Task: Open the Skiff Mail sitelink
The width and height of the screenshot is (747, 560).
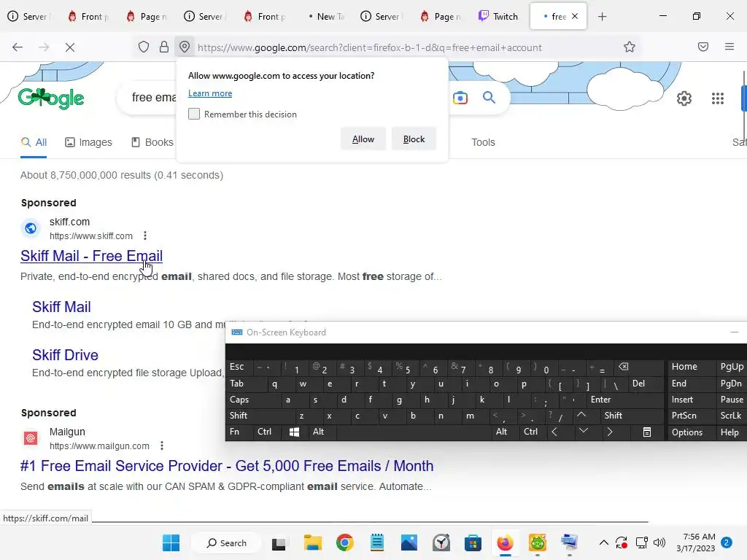Action: click(x=61, y=307)
